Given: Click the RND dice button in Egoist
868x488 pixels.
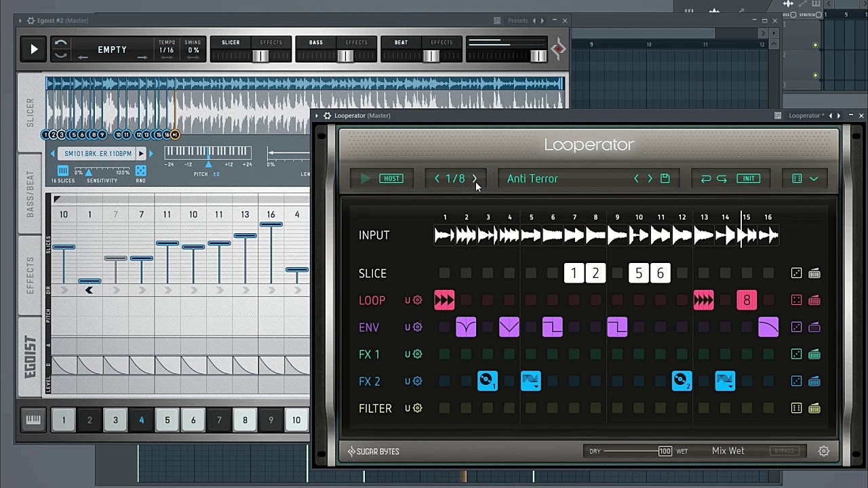Looking at the screenshot, I should pyautogui.click(x=140, y=171).
